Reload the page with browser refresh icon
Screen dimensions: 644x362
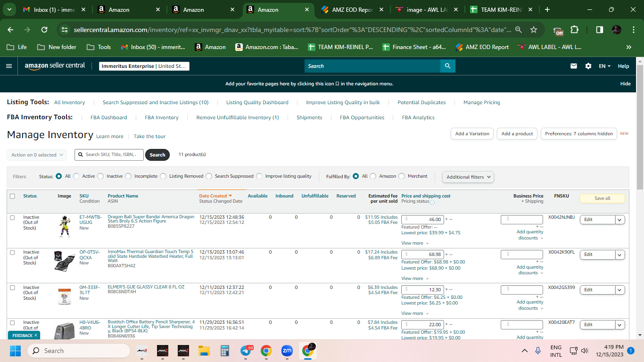44,30
